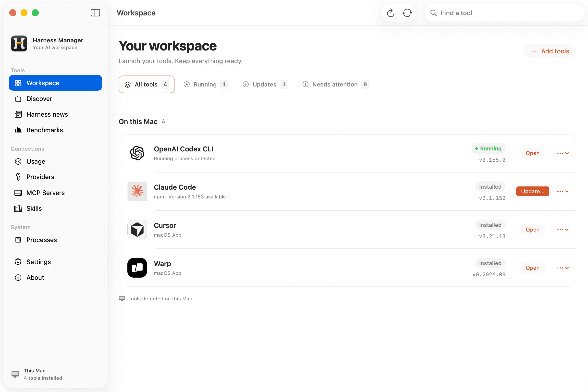Open MCP Servers page

[55, 193]
